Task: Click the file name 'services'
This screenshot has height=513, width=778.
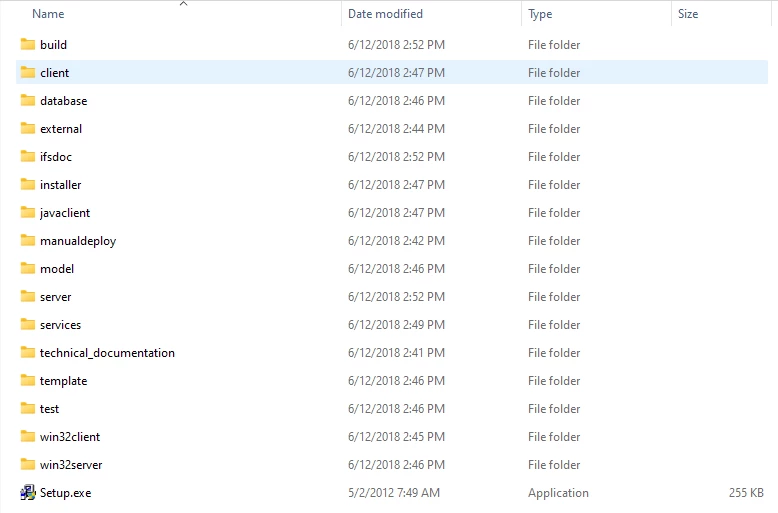Action: click(61, 325)
